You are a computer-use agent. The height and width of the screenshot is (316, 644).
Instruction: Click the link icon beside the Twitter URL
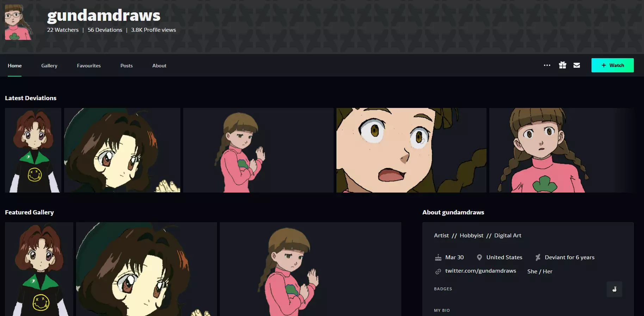438,271
